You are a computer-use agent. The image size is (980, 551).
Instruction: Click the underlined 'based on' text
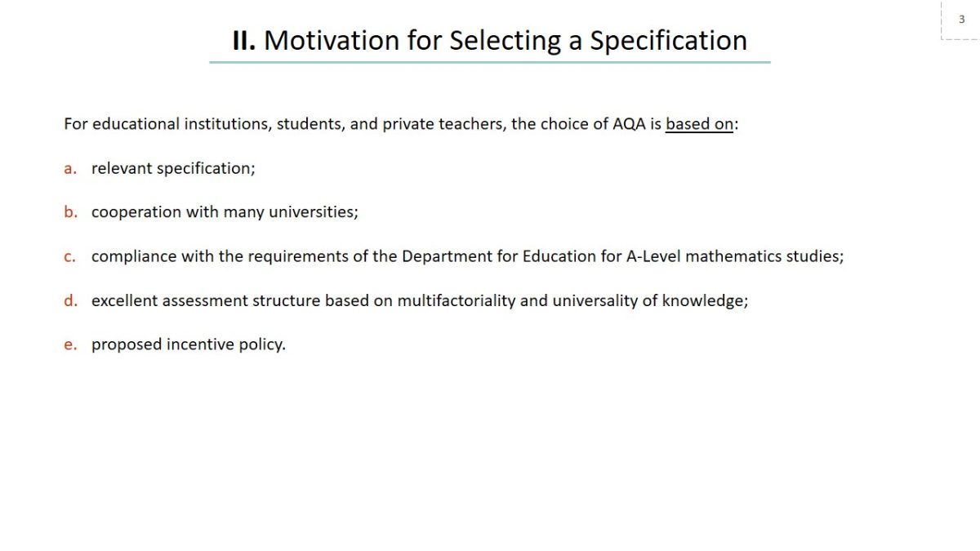pyautogui.click(x=699, y=125)
